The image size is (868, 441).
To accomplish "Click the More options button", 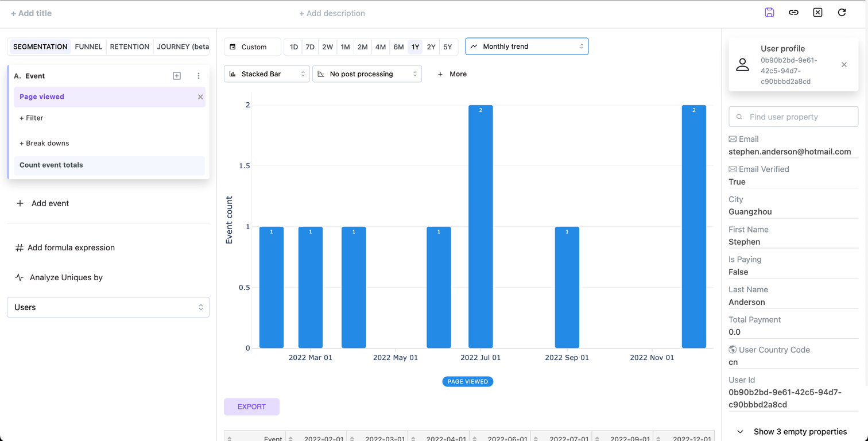I will tap(452, 74).
